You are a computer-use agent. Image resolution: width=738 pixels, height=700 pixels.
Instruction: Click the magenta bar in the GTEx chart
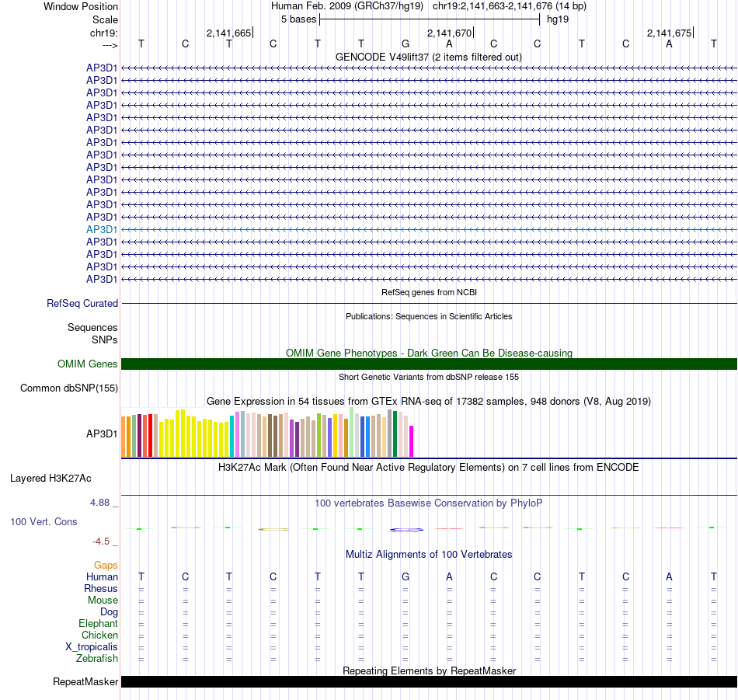click(412, 441)
